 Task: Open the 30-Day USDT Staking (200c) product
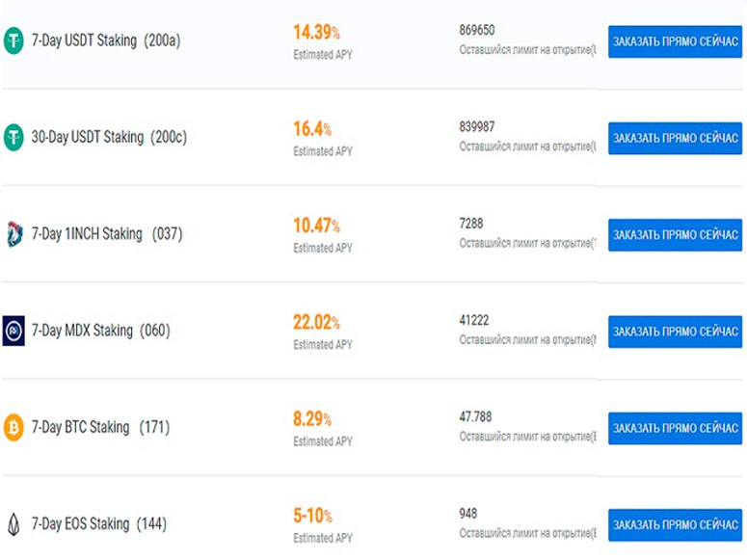click(109, 137)
